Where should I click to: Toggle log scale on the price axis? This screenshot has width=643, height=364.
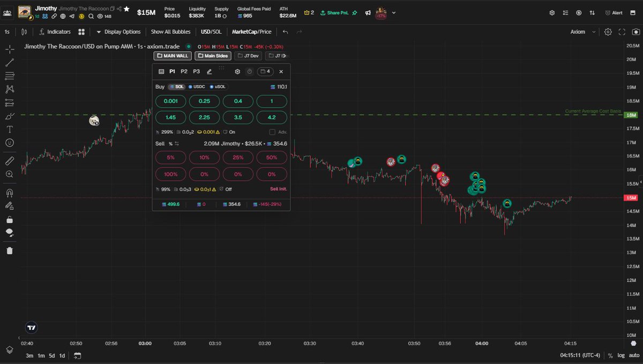620,355
